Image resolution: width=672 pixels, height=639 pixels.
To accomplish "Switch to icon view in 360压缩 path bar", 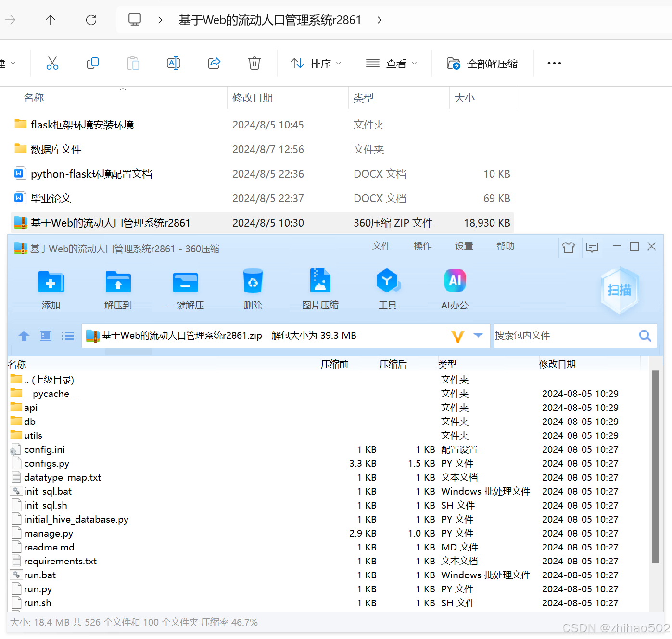I will pos(46,336).
